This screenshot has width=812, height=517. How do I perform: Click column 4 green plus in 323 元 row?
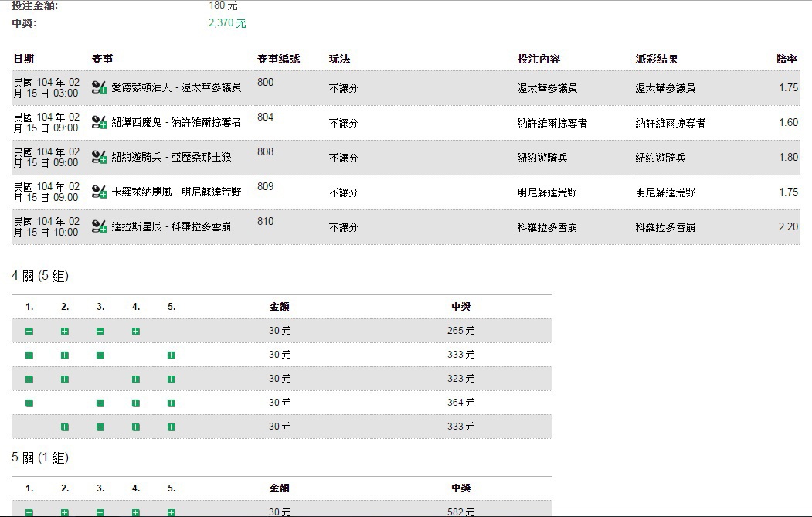(136, 379)
